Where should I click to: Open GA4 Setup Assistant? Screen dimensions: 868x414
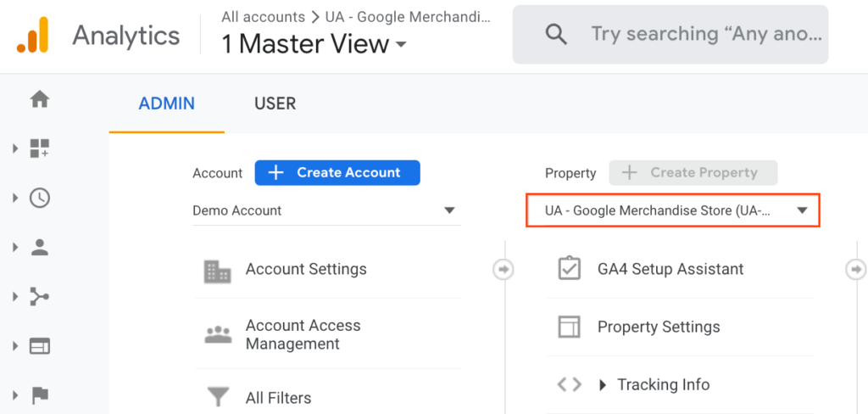click(670, 270)
